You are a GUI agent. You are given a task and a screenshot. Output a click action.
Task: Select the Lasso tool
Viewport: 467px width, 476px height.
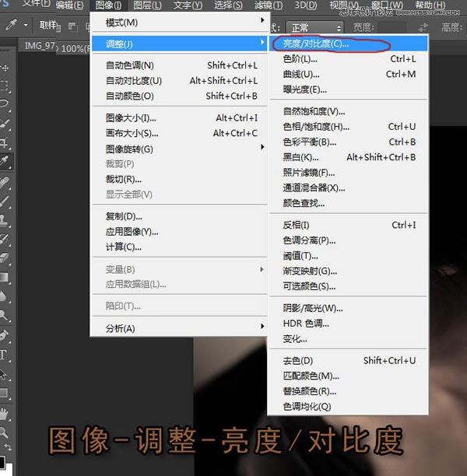coord(4,104)
